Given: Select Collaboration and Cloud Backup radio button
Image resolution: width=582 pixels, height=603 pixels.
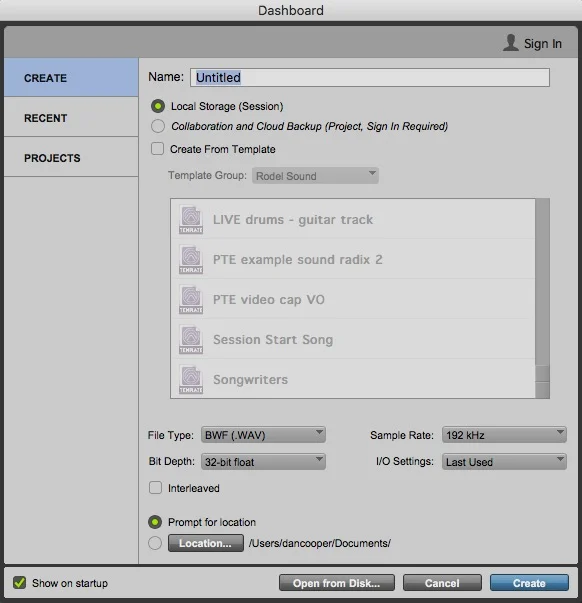Looking at the screenshot, I should pos(158,126).
